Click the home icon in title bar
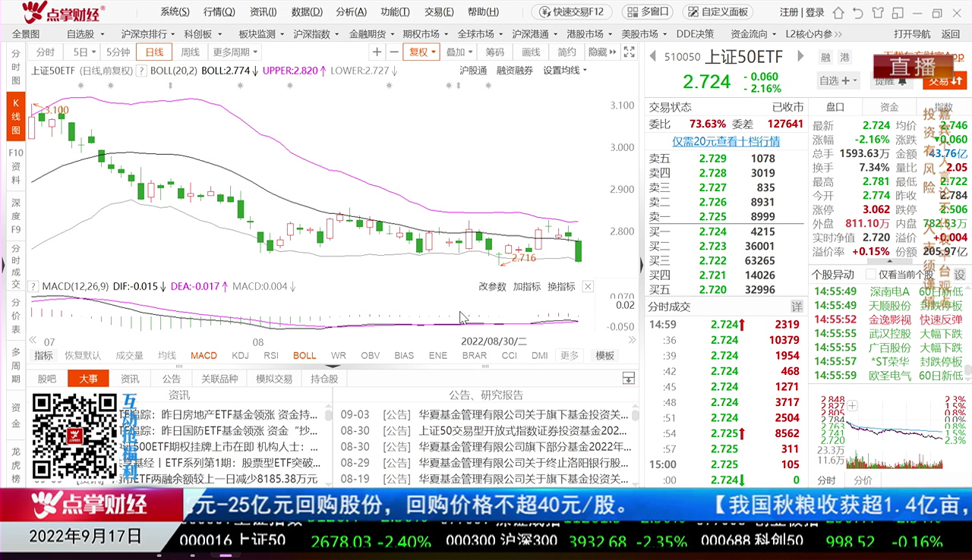 838,12
